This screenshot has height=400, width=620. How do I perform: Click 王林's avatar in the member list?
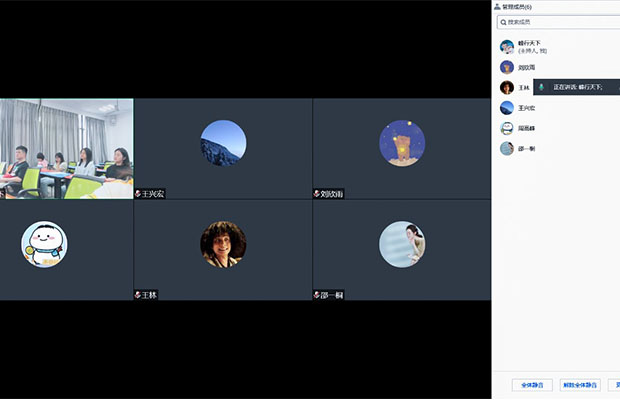(507, 88)
